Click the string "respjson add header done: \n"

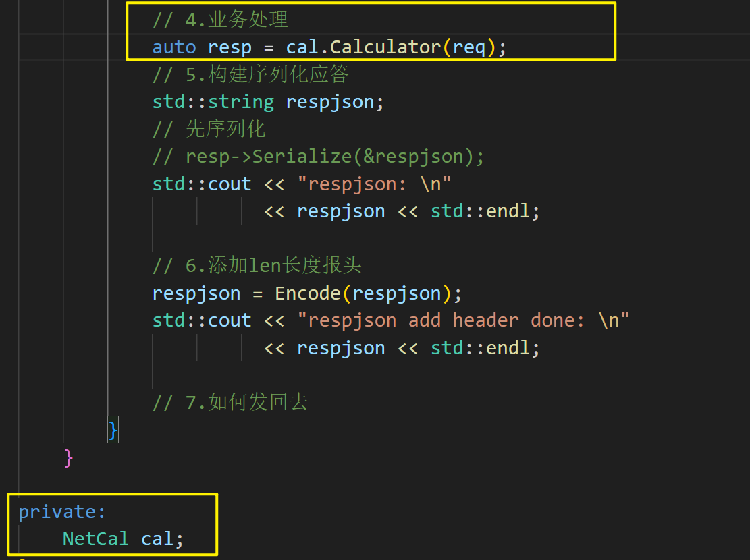pyautogui.click(x=463, y=320)
